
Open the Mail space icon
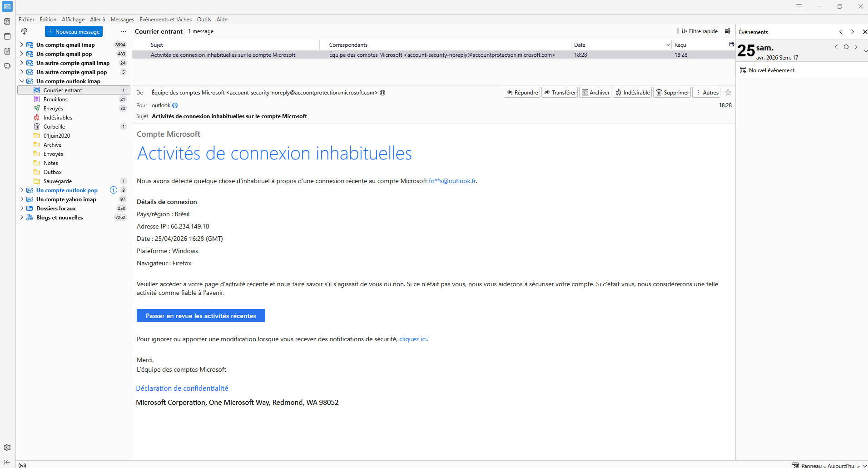click(x=7, y=7)
